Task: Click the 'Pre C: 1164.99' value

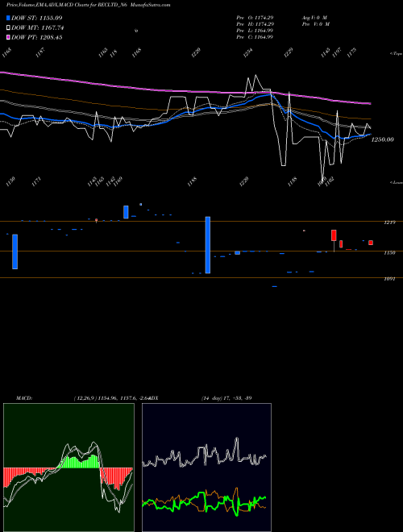Action: click(x=255, y=37)
